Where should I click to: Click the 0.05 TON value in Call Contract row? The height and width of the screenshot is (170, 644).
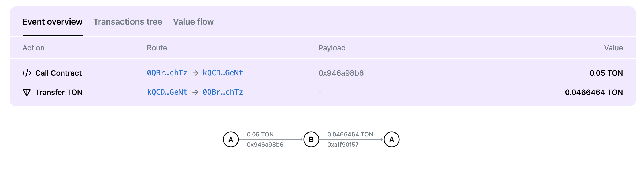606,73
